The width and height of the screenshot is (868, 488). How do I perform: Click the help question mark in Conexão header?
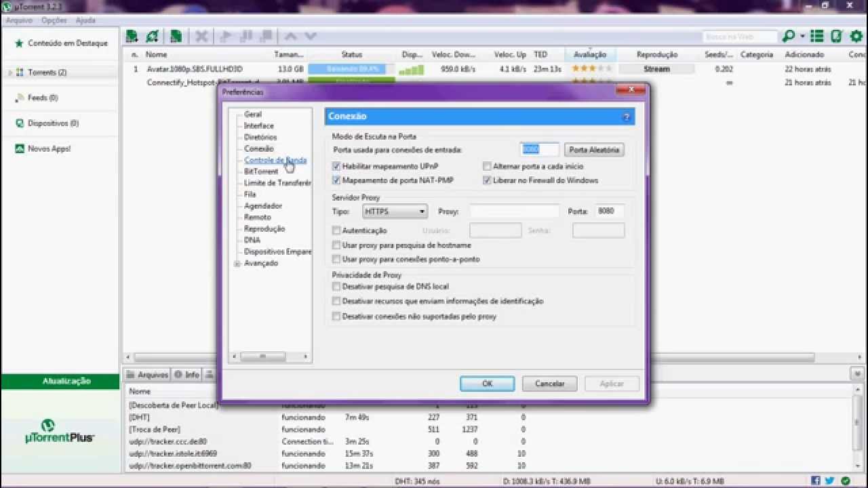click(x=626, y=117)
